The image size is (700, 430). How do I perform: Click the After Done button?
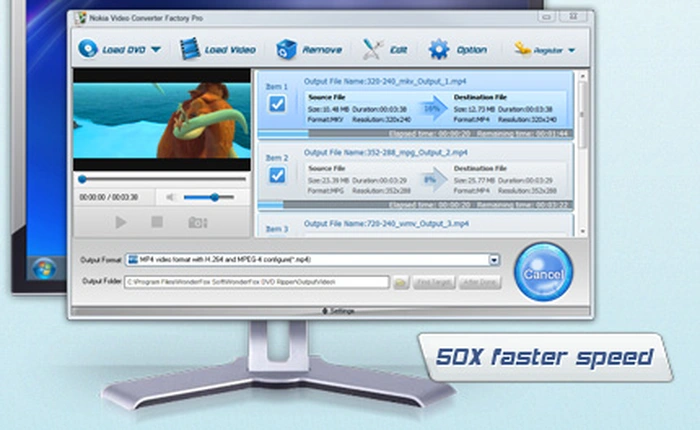point(480,282)
